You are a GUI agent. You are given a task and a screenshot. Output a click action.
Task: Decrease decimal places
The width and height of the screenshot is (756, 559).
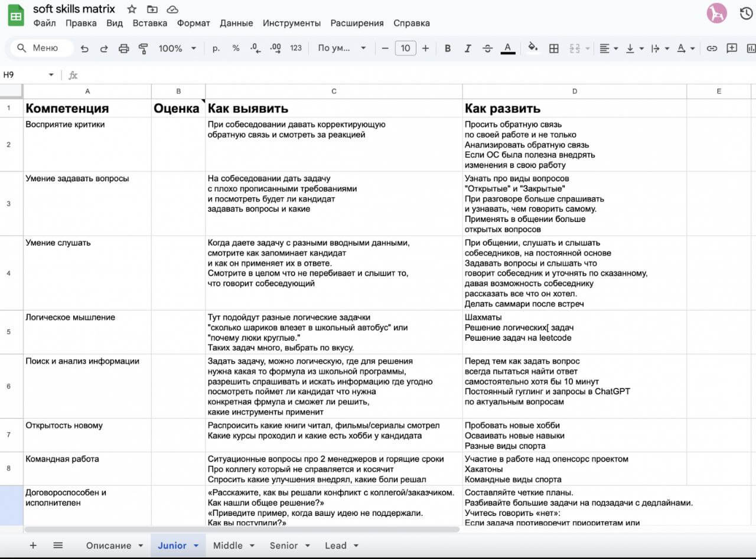pos(255,48)
